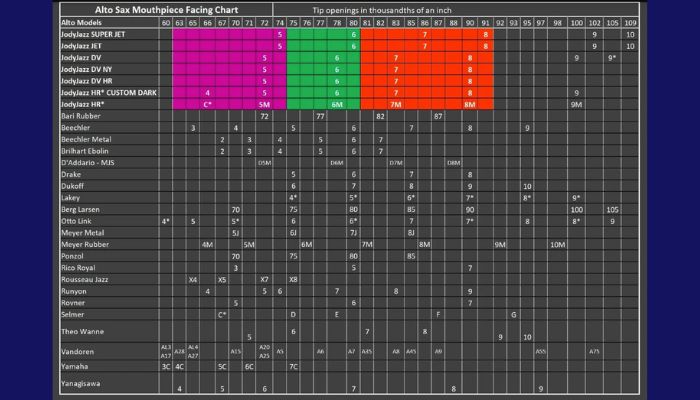Select the 'D'Addario - MJS' row label

(x=88, y=162)
